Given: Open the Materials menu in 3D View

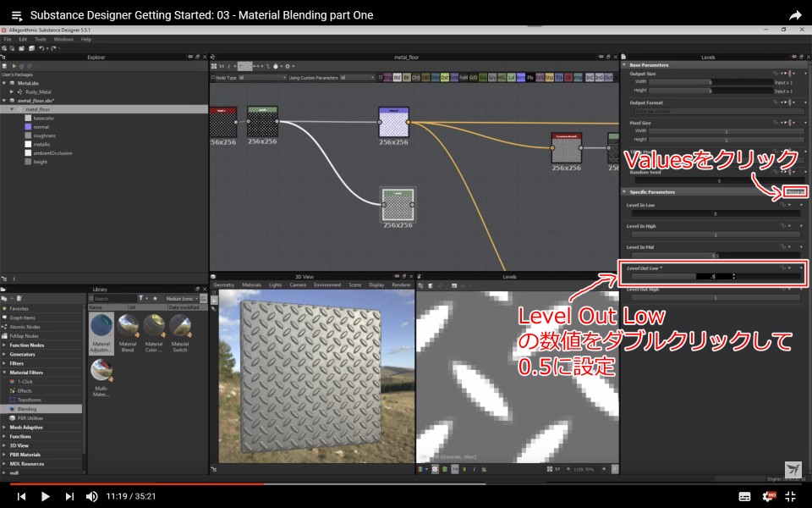Looking at the screenshot, I should pyautogui.click(x=252, y=285).
